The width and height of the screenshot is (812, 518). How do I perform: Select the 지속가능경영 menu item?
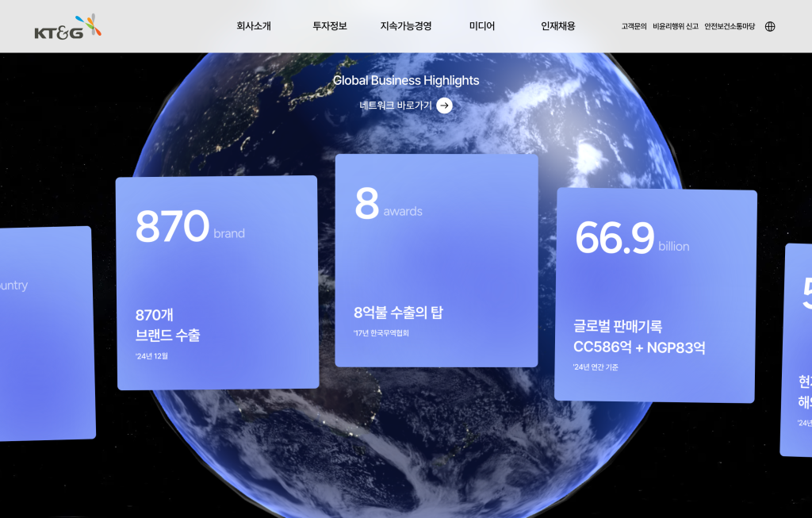pyautogui.click(x=406, y=26)
